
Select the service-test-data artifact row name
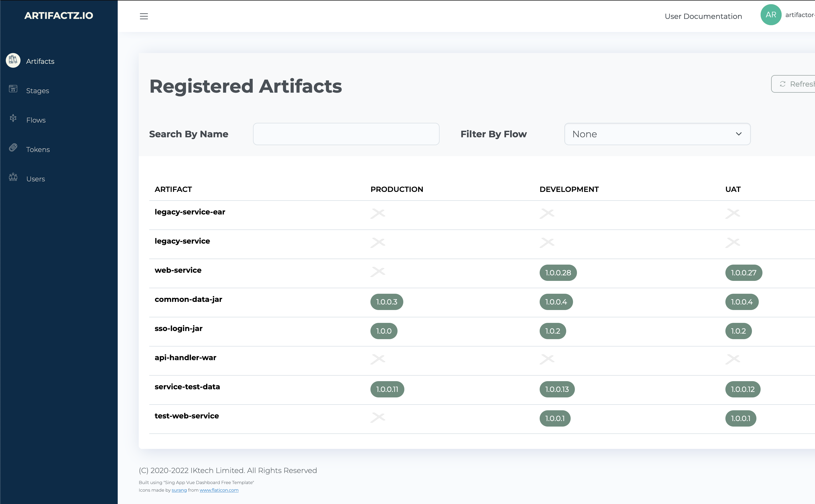tap(187, 387)
